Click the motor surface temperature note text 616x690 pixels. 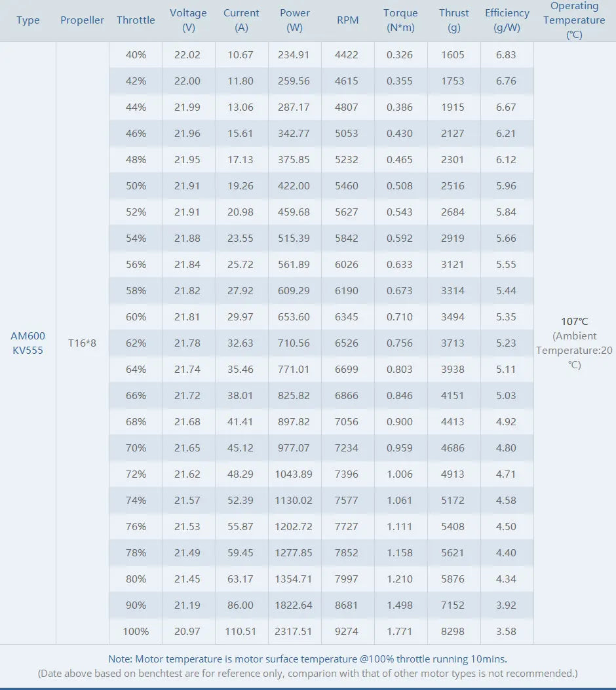(x=307, y=659)
